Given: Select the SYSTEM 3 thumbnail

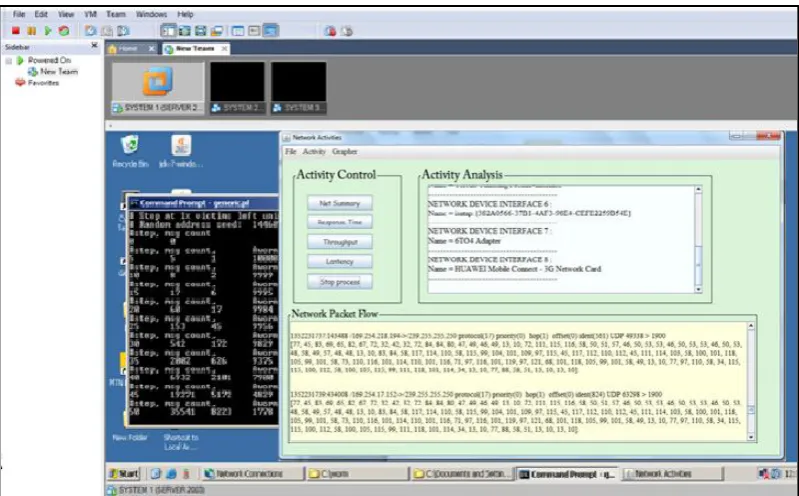Looking at the screenshot, I should tap(299, 88).
